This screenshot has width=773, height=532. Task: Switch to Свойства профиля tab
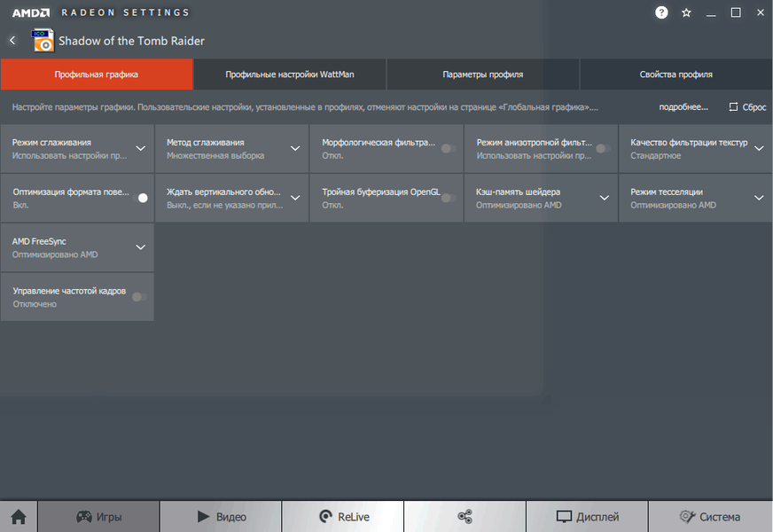(x=675, y=74)
